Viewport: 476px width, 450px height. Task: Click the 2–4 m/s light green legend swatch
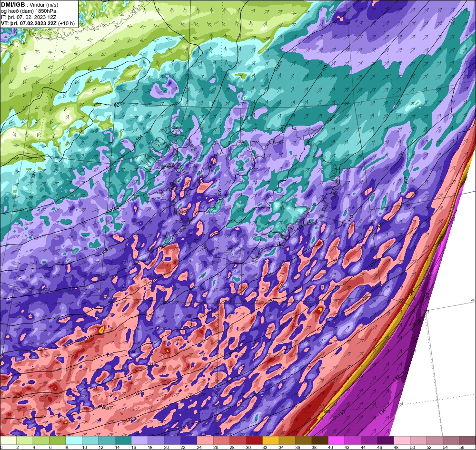[x=25, y=440]
